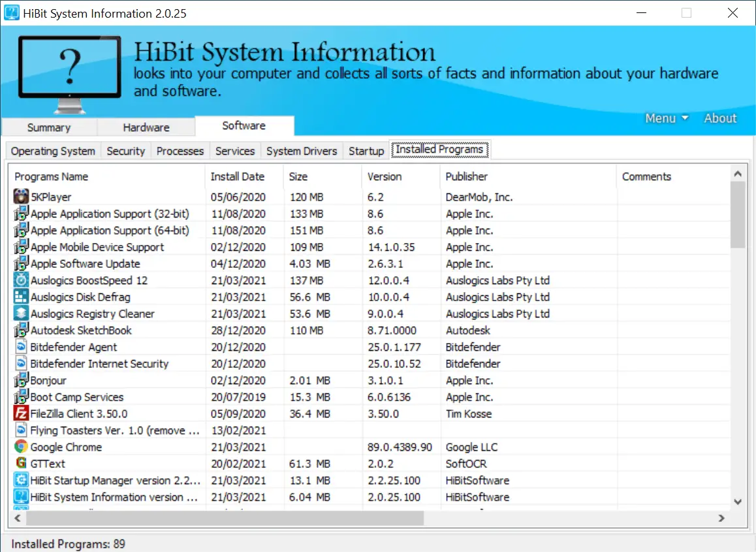Click the Bonjour program icon
Viewport: 756px width, 552px height.
[21, 380]
